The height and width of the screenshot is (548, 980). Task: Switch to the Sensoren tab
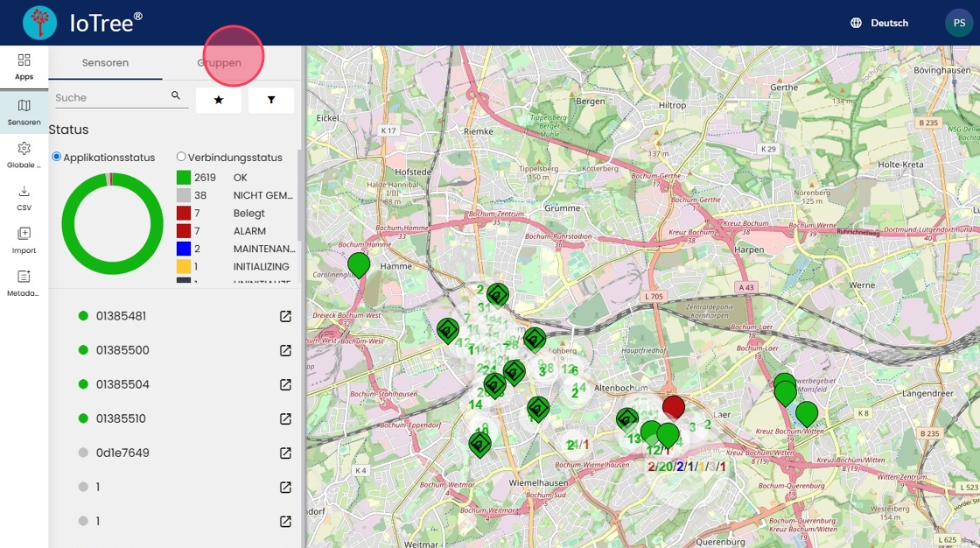point(105,62)
